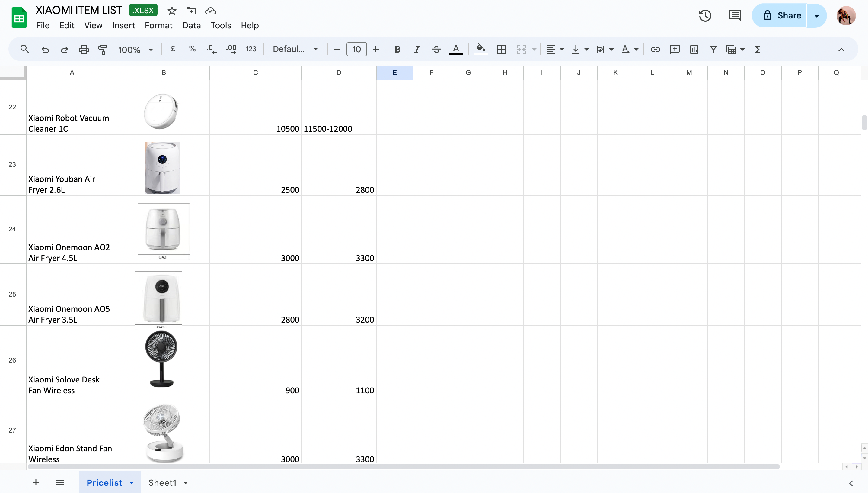Add a new sheet with plus button
Screen dimensions: 868x493
pos(36,482)
